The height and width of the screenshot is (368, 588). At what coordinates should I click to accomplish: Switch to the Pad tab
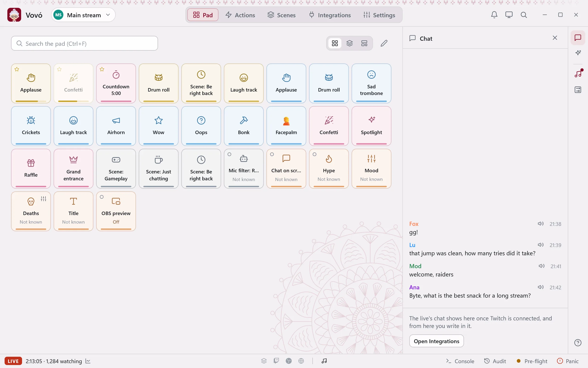click(203, 15)
